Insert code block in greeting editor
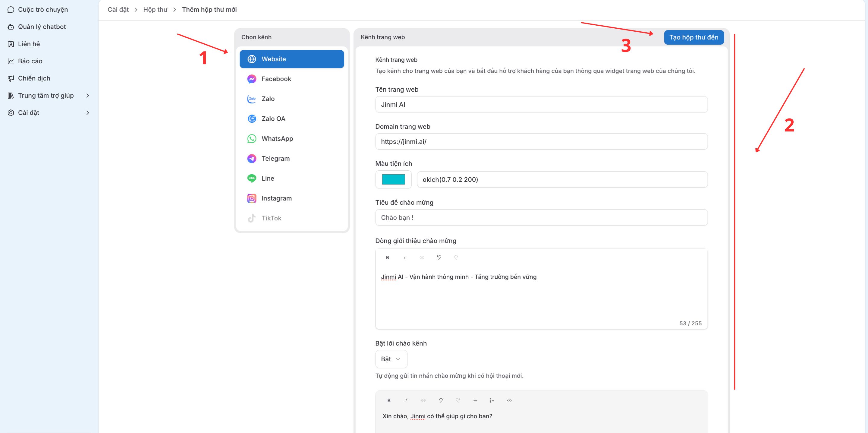868x433 pixels. click(x=509, y=400)
